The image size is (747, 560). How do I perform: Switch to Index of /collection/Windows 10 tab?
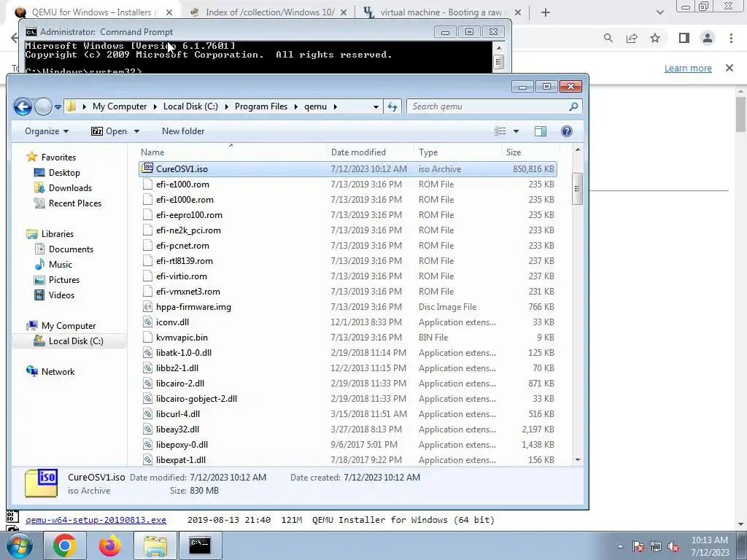[x=270, y=12]
